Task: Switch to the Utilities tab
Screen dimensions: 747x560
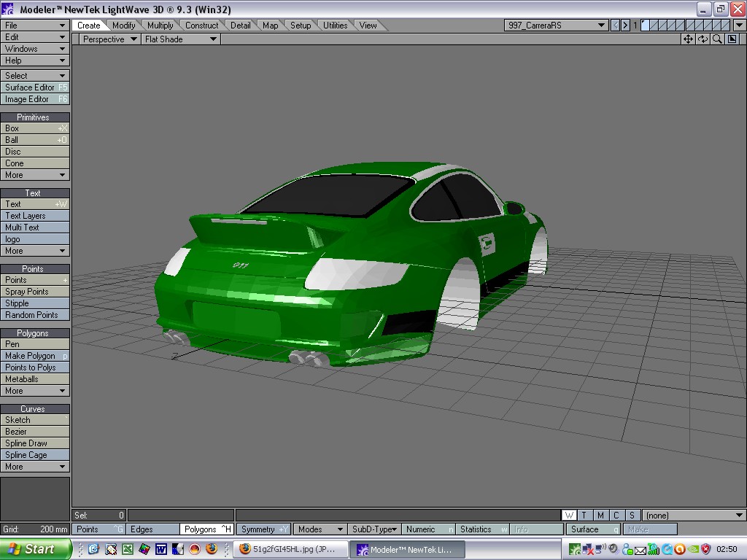Action: 335,26
